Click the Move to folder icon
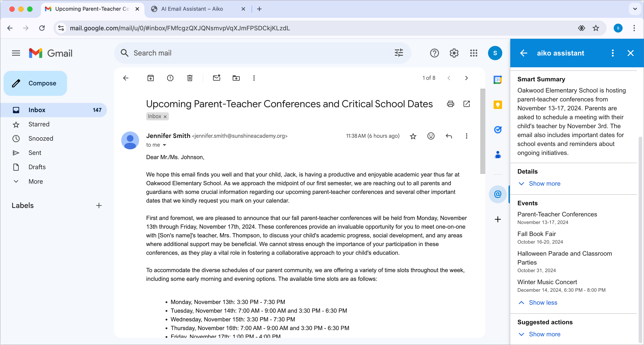The height and width of the screenshot is (345, 644). pos(236,78)
